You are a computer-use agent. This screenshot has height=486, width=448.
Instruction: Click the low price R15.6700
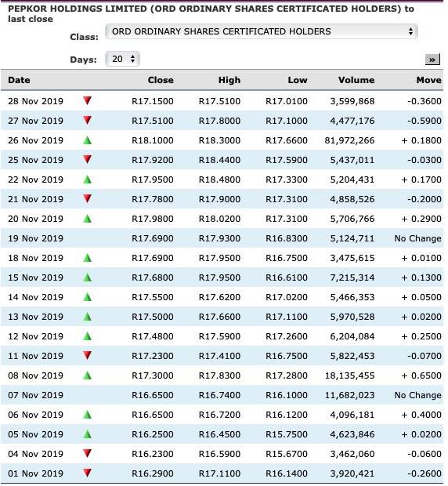[287, 454]
